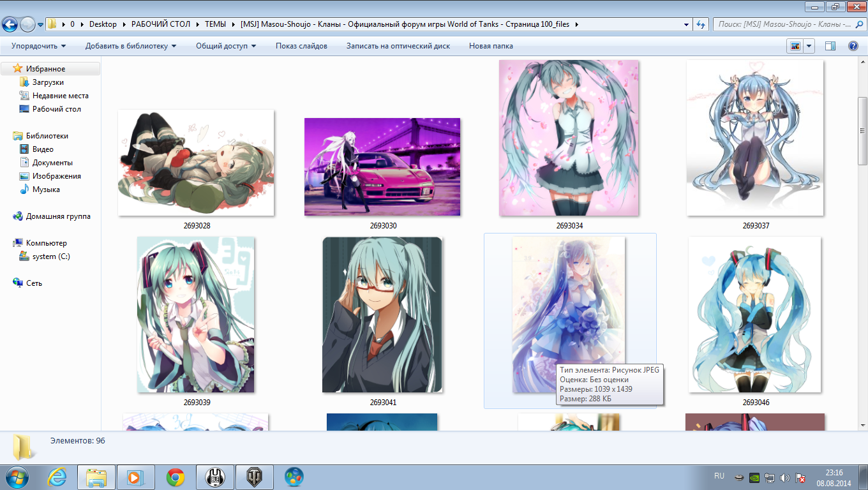Image resolution: width=868 pixels, height=490 pixels.
Task: Open the recent locations dropdown arrow
Action: point(40,25)
